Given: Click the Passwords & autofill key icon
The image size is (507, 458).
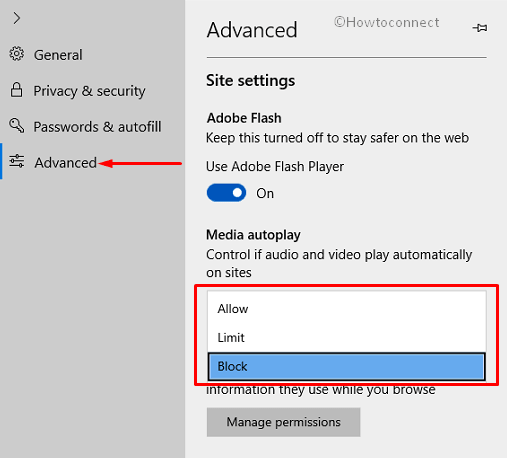Looking at the screenshot, I should pos(16,126).
